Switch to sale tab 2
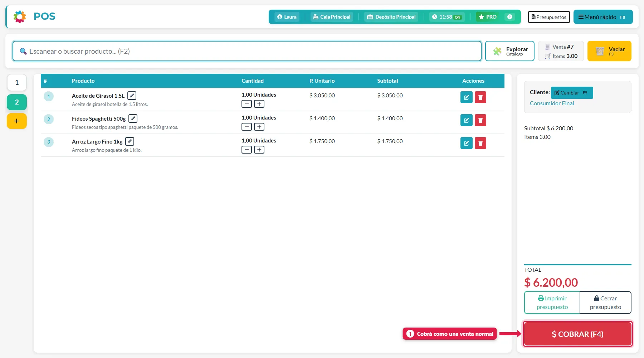Screen dimensions: 644x358 (17, 102)
